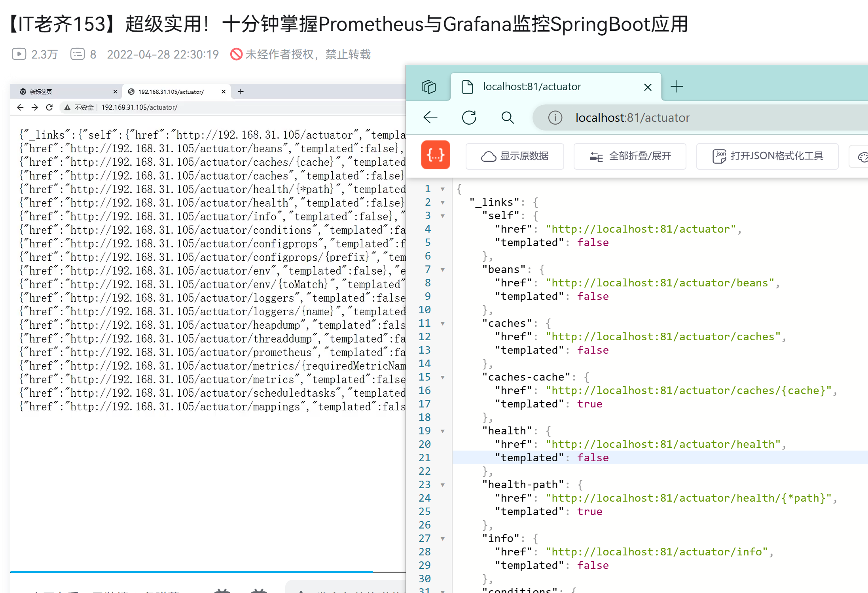This screenshot has height=593, width=868.
Task: Click the 显示原数据 button
Action: (515, 156)
